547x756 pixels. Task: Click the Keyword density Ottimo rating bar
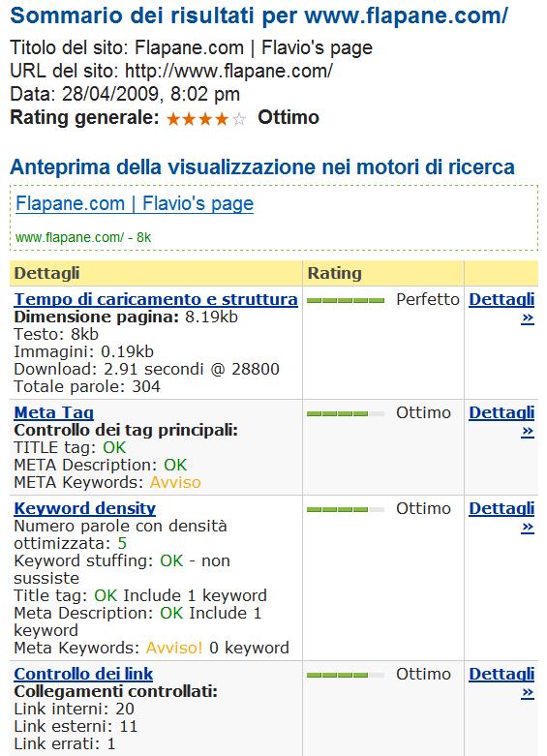[346, 509]
